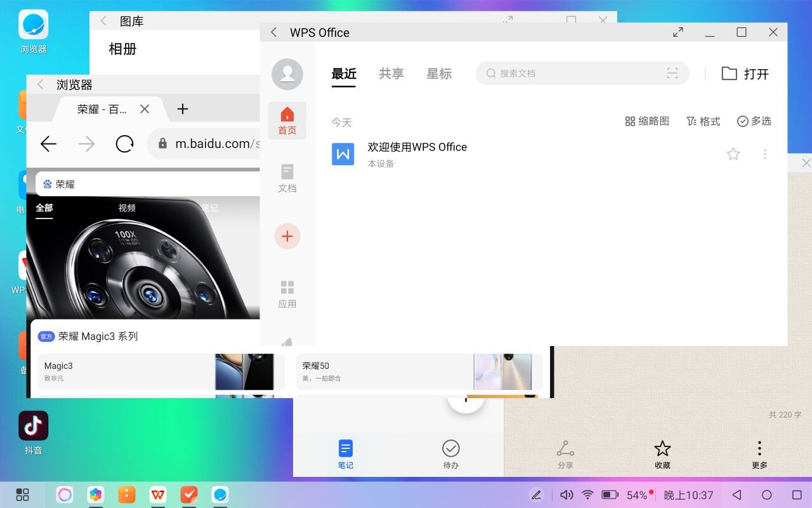The image size is (812, 508).
Task: Open the WPS account avatar
Action: click(287, 74)
